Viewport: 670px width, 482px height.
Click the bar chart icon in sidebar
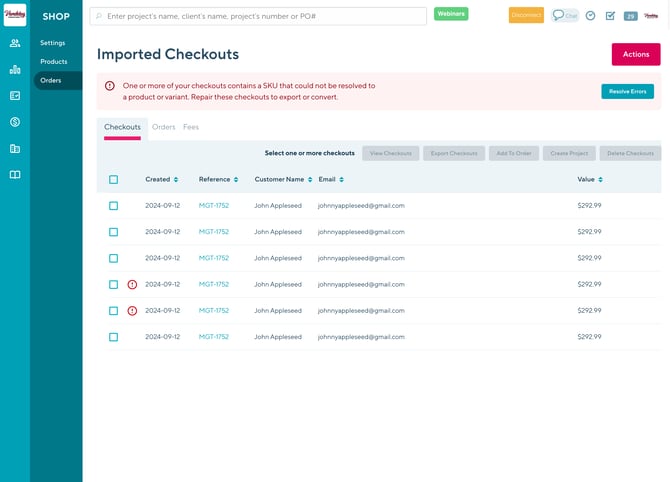tap(15, 70)
